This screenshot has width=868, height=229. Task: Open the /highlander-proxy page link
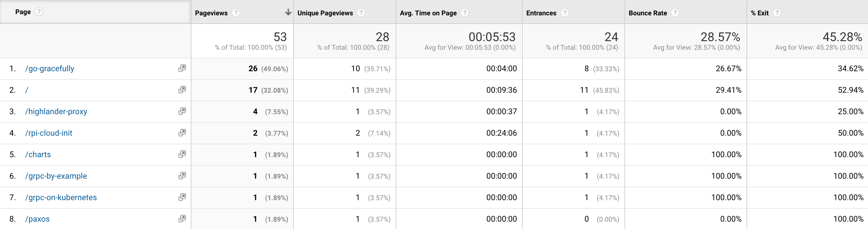click(x=56, y=112)
